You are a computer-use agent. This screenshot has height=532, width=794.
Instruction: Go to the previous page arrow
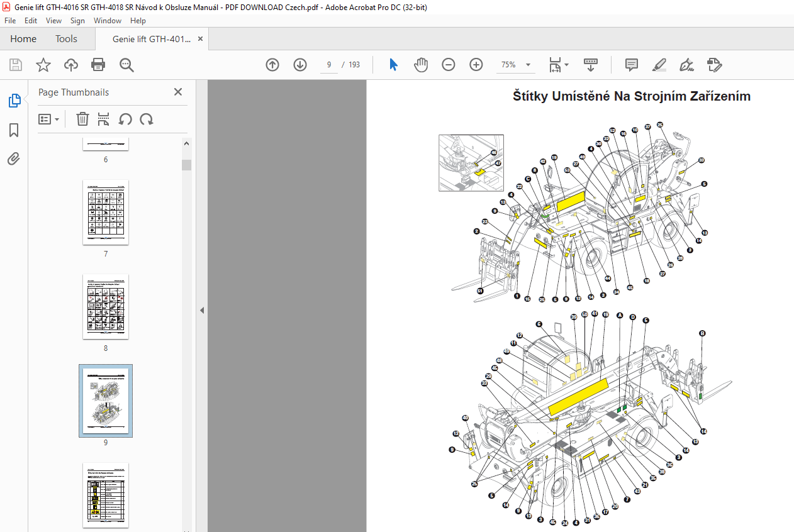[272, 65]
